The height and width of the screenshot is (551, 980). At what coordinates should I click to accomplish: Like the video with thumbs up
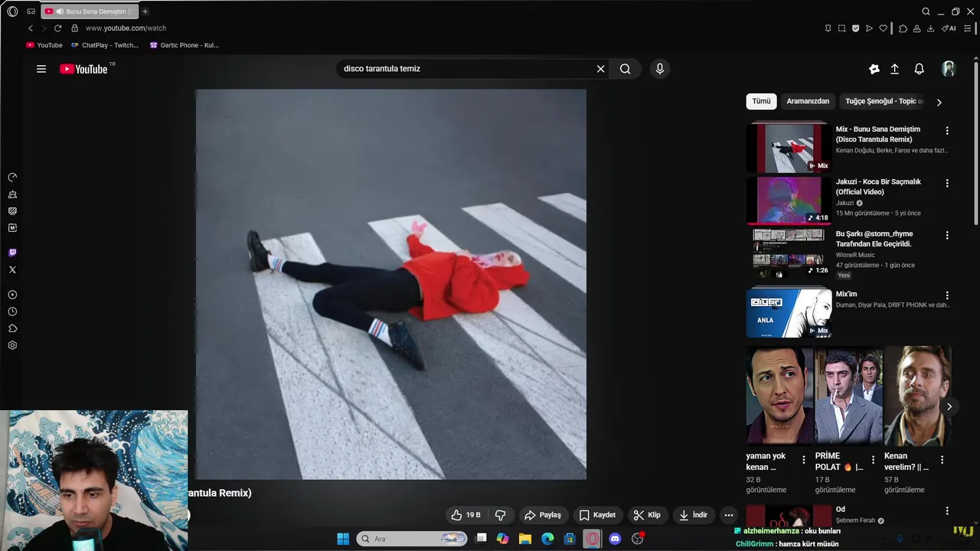click(x=466, y=515)
